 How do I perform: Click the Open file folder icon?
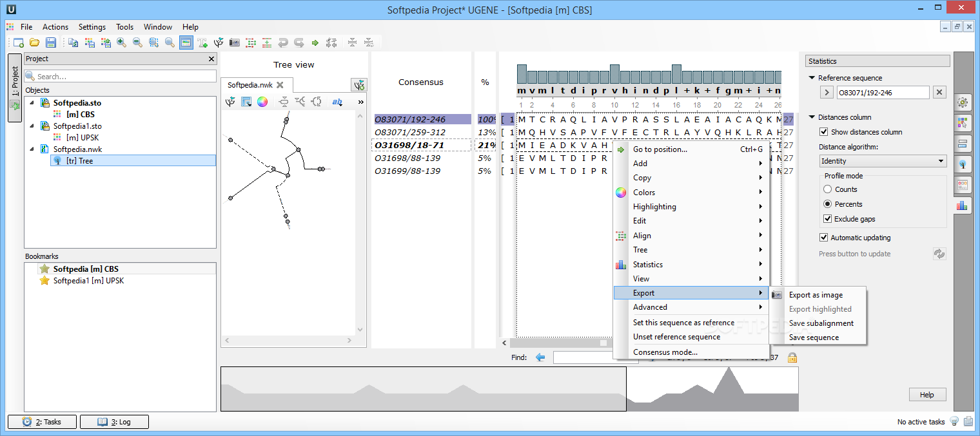(35, 43)
